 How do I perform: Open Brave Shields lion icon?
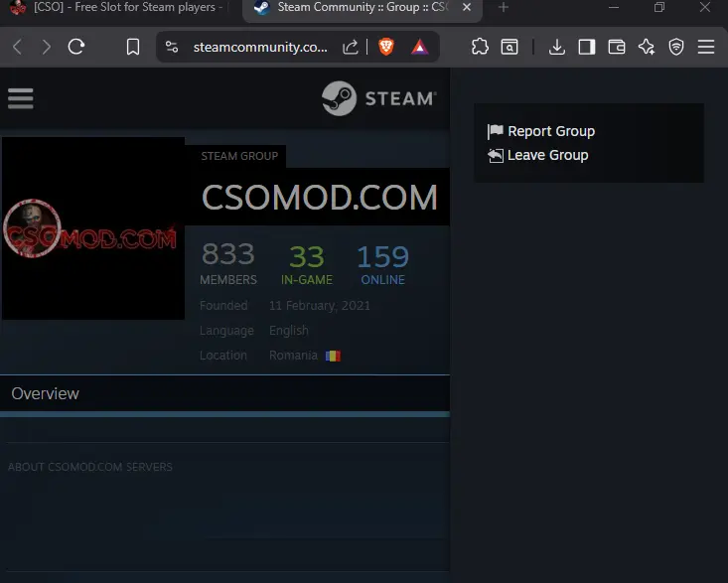(x=386, y=47)
